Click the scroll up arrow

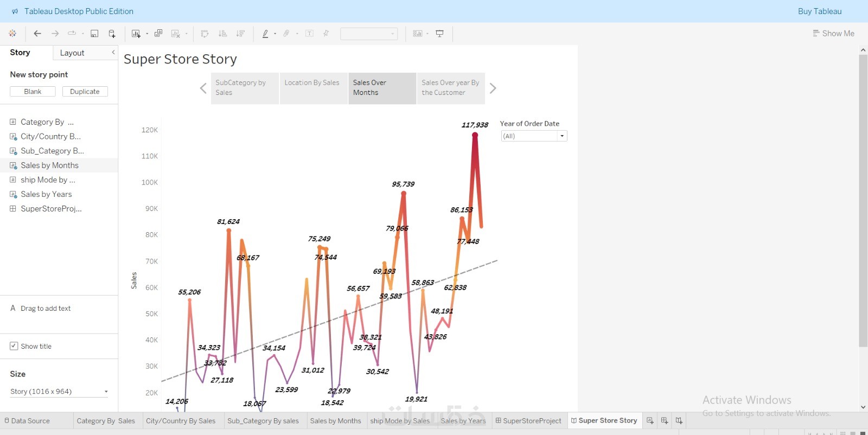click(863, 50)
